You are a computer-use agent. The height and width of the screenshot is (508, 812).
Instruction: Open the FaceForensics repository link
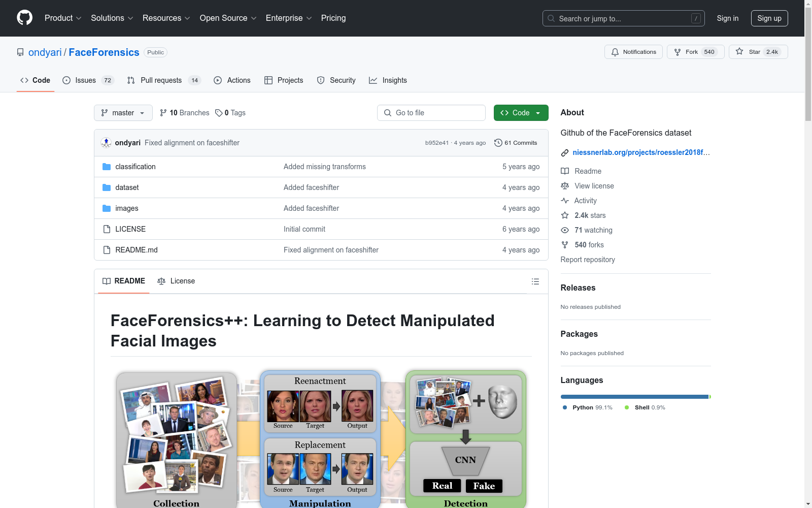tap(104, 52)
